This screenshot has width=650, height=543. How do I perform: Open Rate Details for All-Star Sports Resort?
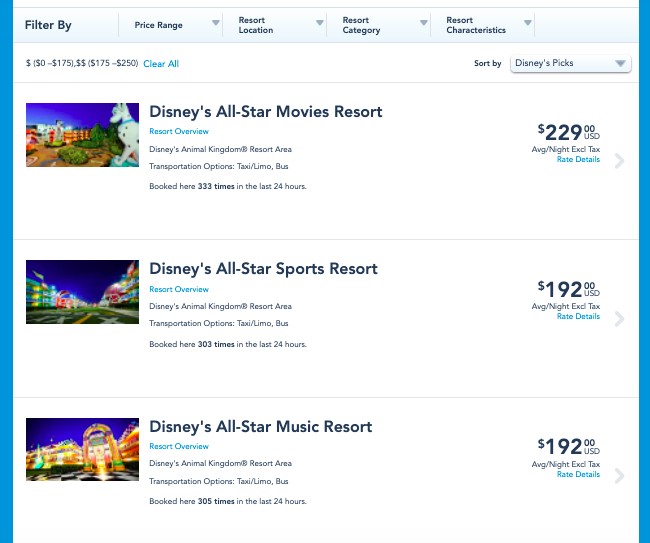pos(578,316)
